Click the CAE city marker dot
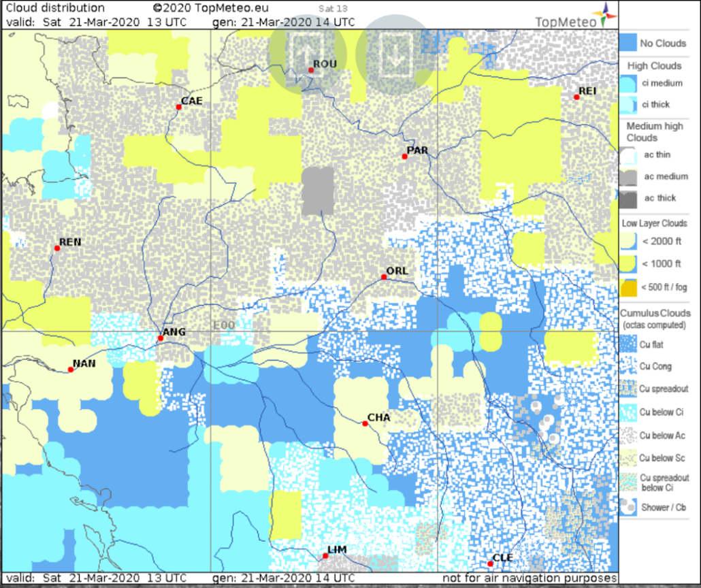 179,107
